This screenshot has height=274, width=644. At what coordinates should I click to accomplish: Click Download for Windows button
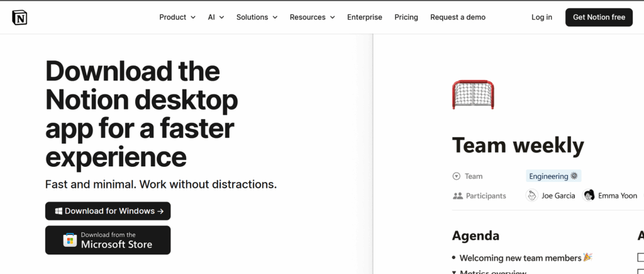pyautogui.click(x=108, y=211)
